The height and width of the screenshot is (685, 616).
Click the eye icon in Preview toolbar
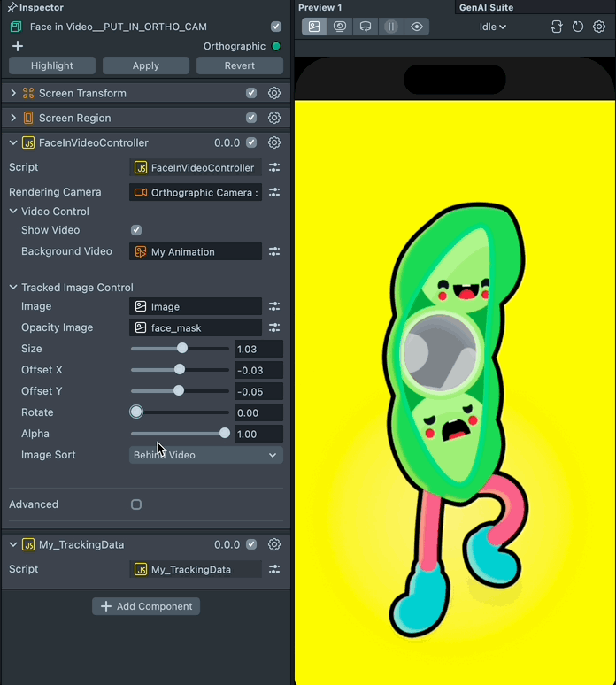click(417, 27)
